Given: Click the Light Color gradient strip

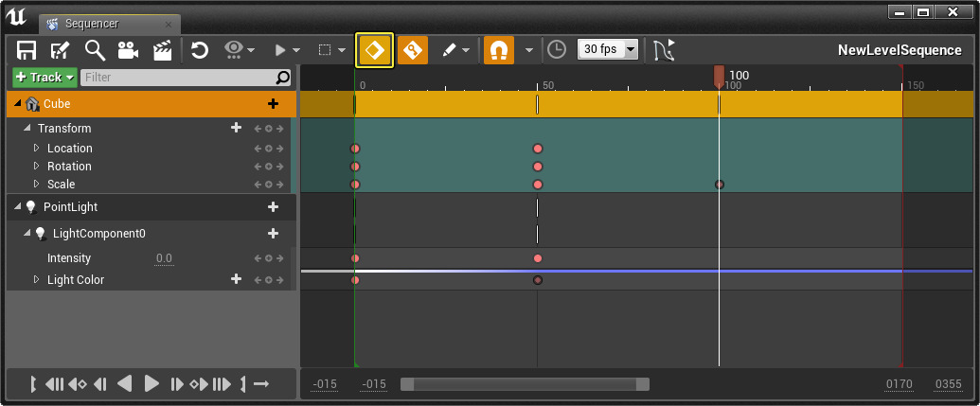Looking at the screenshot, I should click(x=637, y=271).
